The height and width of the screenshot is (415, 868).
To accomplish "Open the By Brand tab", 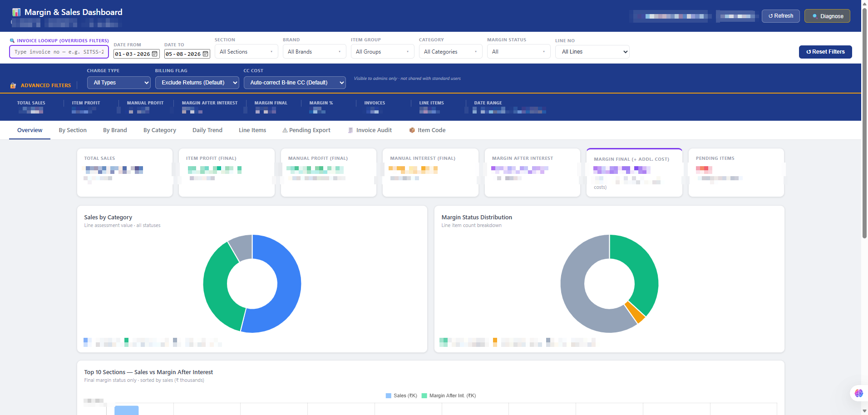I will tap(115, 130).
